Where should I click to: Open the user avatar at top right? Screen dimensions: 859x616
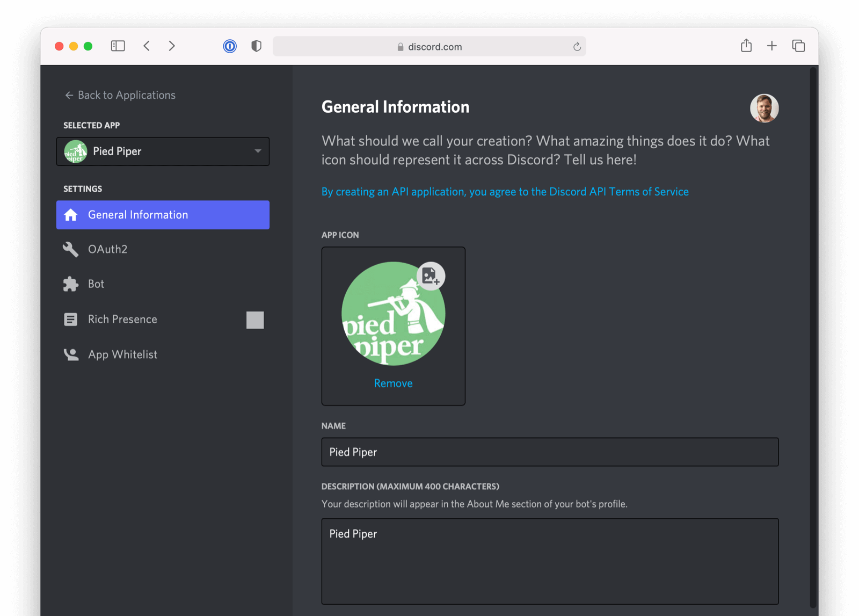coord(764,108)
